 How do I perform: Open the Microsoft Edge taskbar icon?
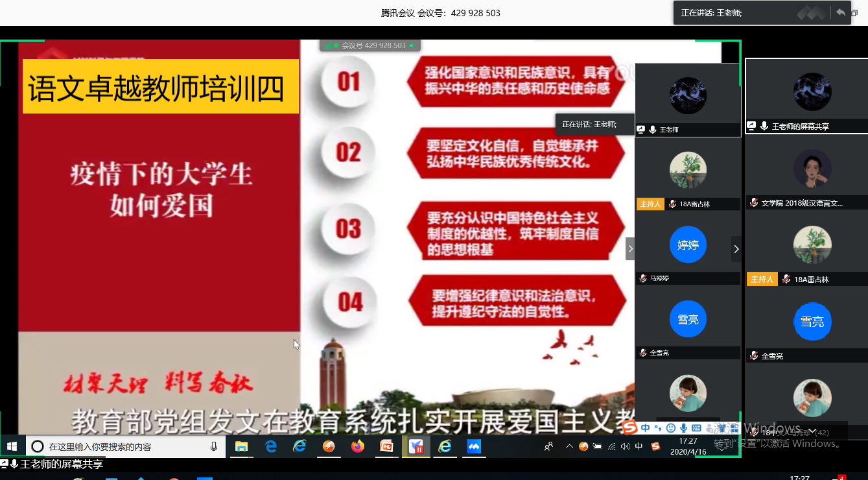coord(270,446)
